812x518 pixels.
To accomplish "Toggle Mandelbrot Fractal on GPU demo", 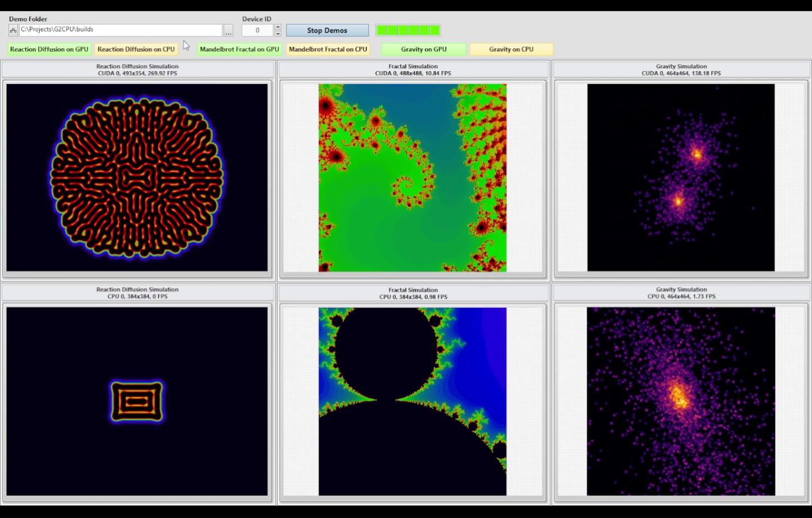I will point(239,49).
